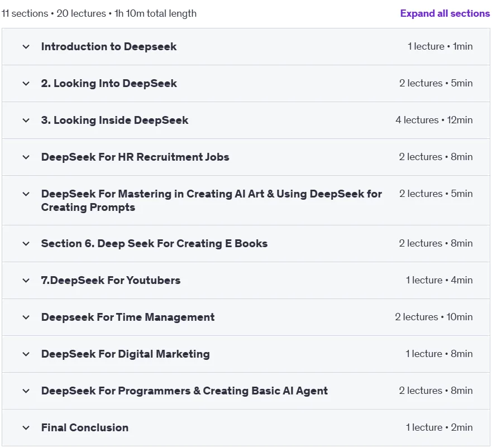Open chevron of DeepSeek For HR Recruitment Jobs
Image resolution: width=492 pixels, height=448 pixels.
coord(26,157)
